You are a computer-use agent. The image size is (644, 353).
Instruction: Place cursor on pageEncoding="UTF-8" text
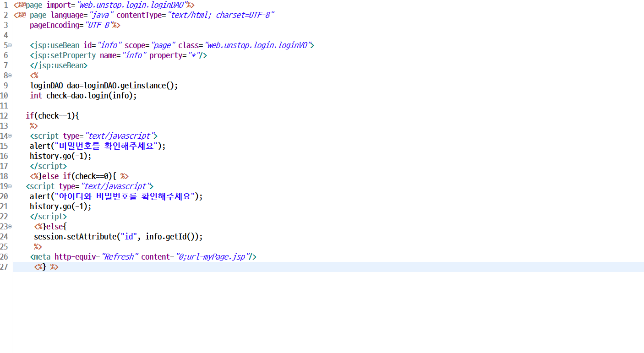[x=71, y=25]
